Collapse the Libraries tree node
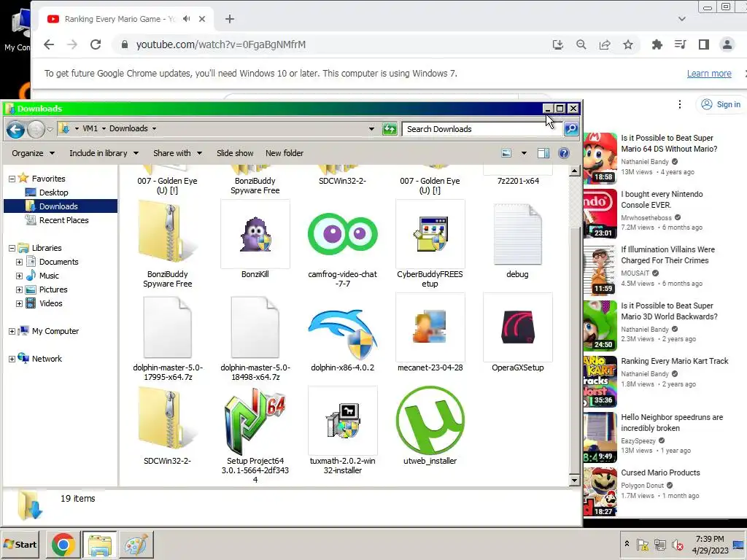 click(x=12, y=248)
